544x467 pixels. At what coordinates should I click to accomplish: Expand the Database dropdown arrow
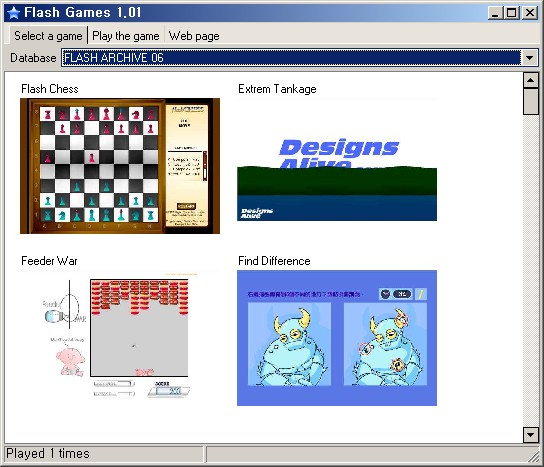(x=529, y=58)
